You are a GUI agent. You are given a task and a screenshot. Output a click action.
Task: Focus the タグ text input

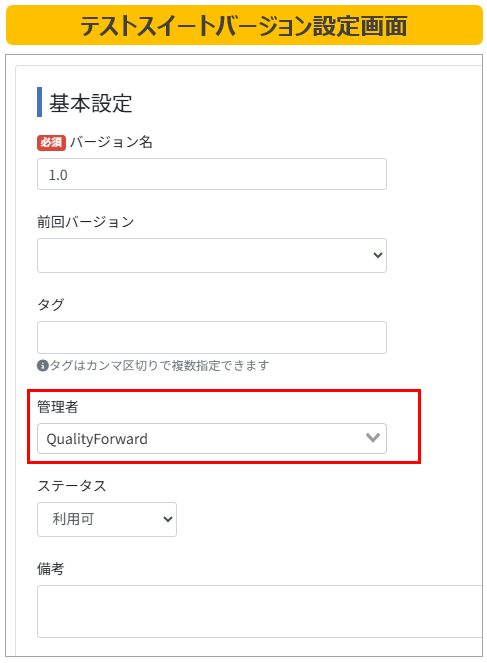(211, 337)
